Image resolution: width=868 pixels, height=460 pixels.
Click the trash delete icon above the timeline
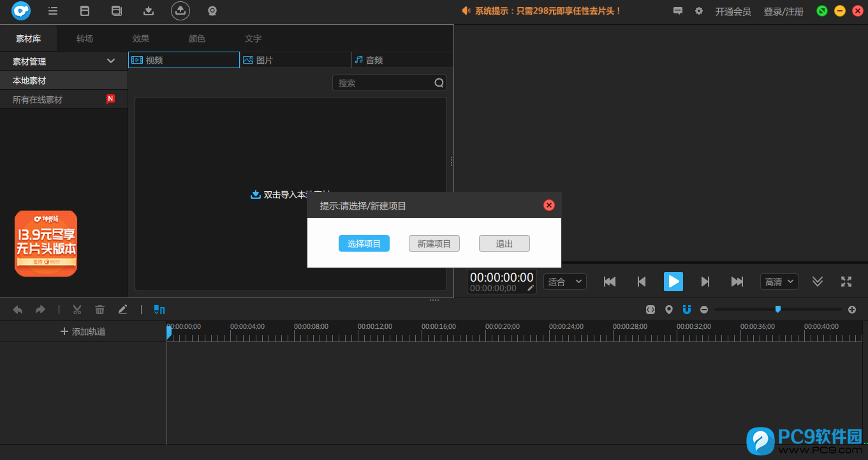[99, 310]
